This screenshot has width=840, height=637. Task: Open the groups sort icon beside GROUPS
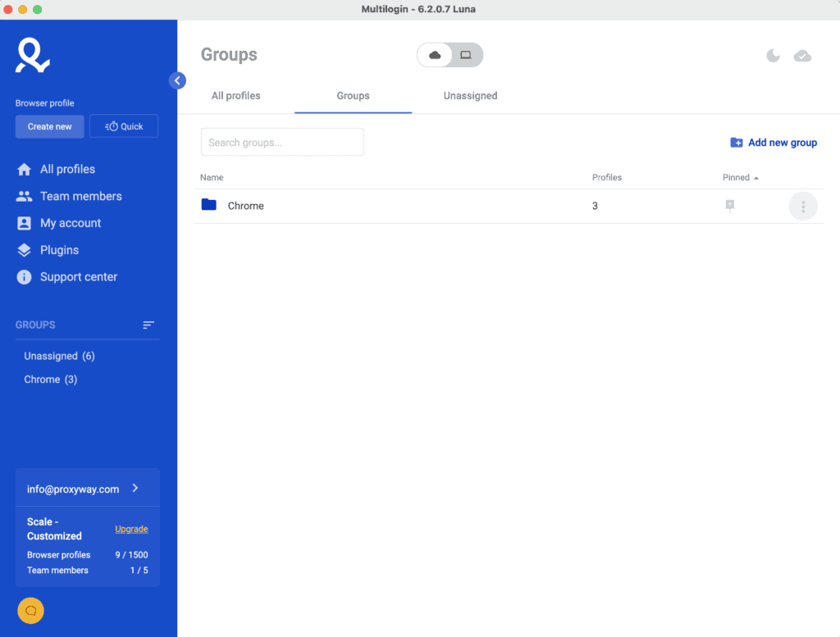click(148, 325)
